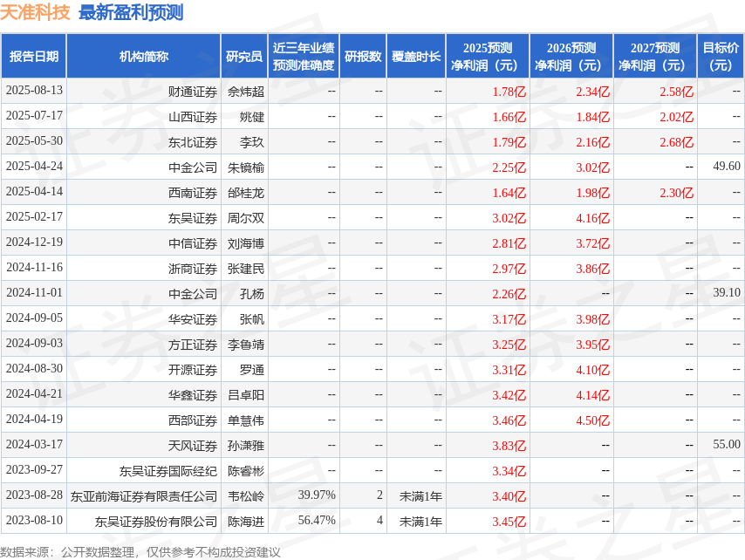Click 方正证券 institution name
Viewport: 745px width, 560px height.
point(193,345)
